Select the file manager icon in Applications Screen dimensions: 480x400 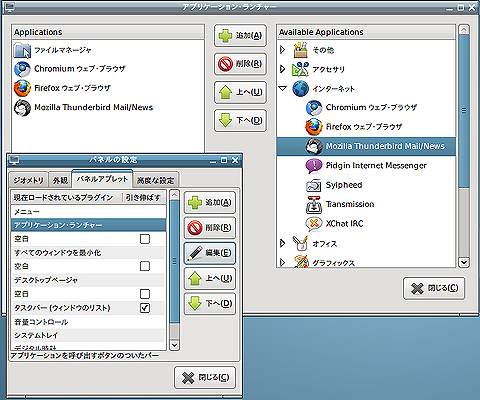point(22,50)
